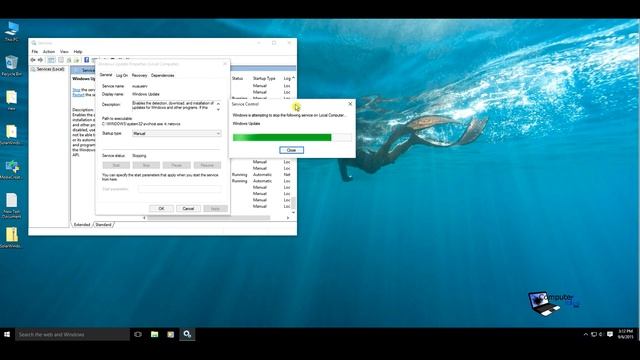
Task: Click the Start parameters input field
Action: [x=180, y=189]
